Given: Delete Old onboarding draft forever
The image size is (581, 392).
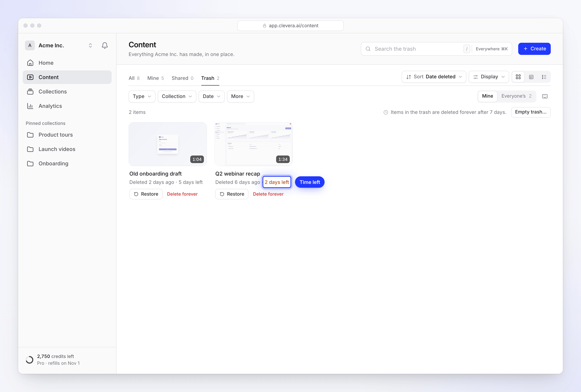Looking at the screenshot, I should [x=182, y=194].
